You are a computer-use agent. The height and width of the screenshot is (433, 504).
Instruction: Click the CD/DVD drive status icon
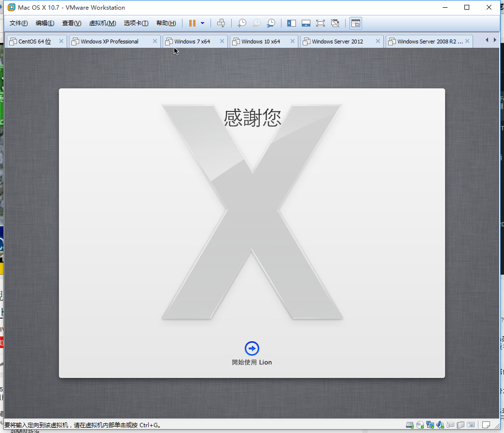(420, 425)
